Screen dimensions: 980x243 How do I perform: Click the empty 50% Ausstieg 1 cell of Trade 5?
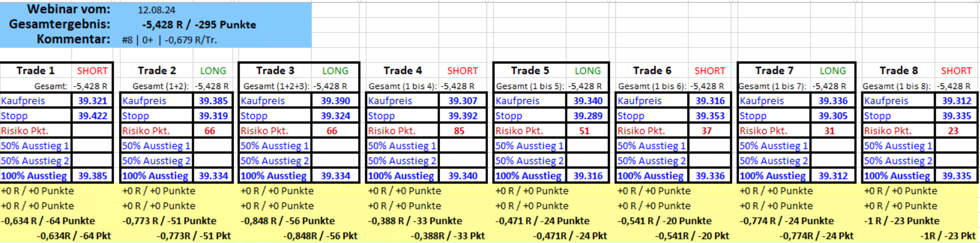pos(587,145)
